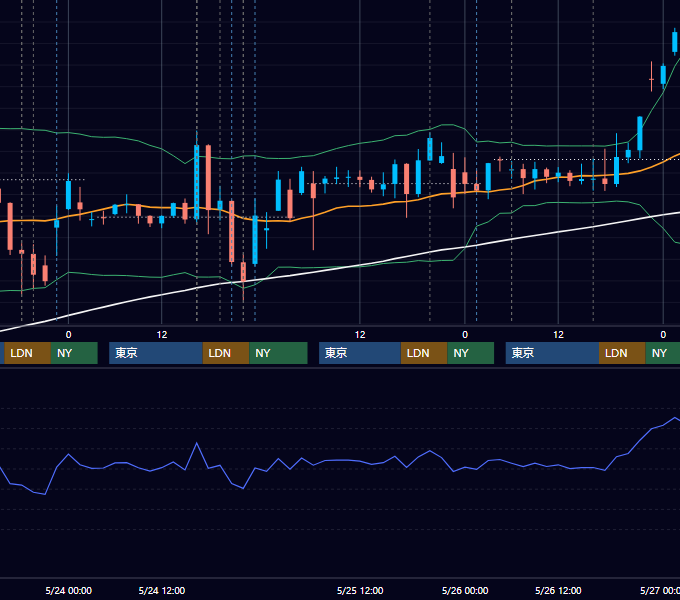
Task: Select the NY block after the 5/24 東京 session
Action: (x=278, y=353)
